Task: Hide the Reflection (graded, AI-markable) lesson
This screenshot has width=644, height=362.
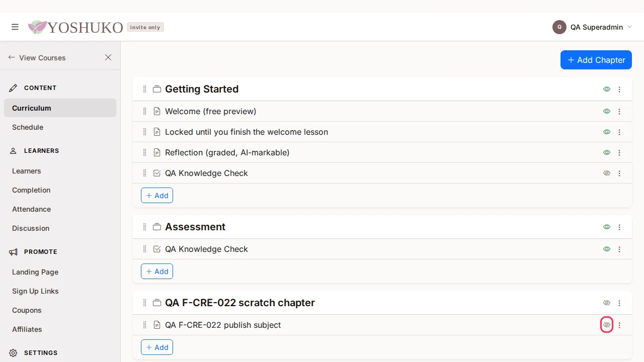Action: click(607, 152)
